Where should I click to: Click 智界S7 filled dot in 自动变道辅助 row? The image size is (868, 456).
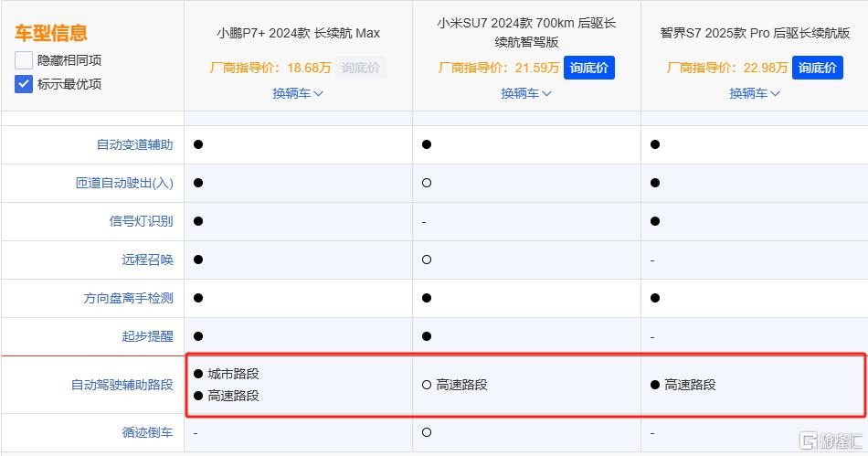pyautogui.click(x=655, y=144)
